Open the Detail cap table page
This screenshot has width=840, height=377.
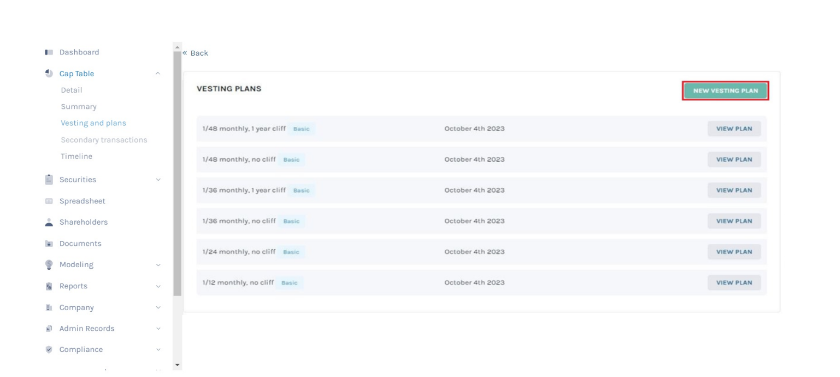coord(71,91)
